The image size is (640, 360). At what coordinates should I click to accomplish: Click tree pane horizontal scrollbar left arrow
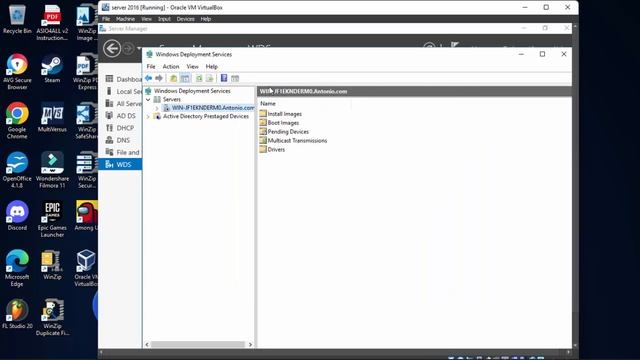point(147,344)
